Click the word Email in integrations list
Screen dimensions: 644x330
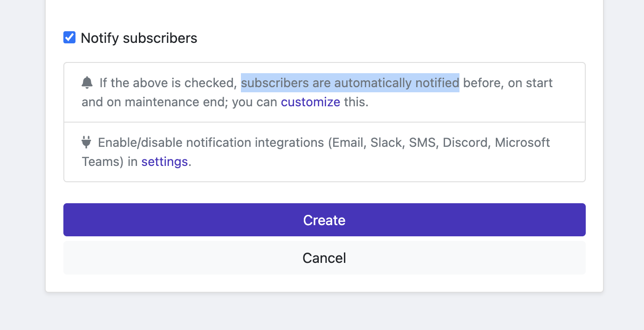pyautogui.click(x=347, y=142)
